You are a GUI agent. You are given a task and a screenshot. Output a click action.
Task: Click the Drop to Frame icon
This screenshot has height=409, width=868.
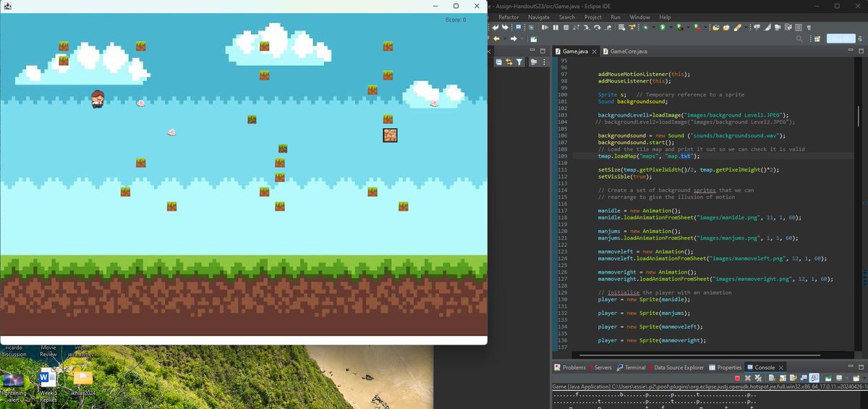621,27
